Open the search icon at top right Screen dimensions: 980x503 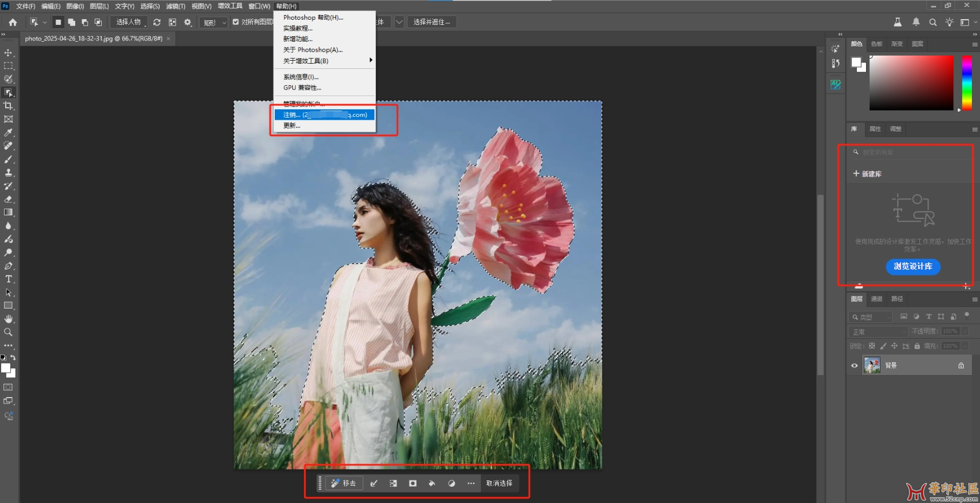933,22
